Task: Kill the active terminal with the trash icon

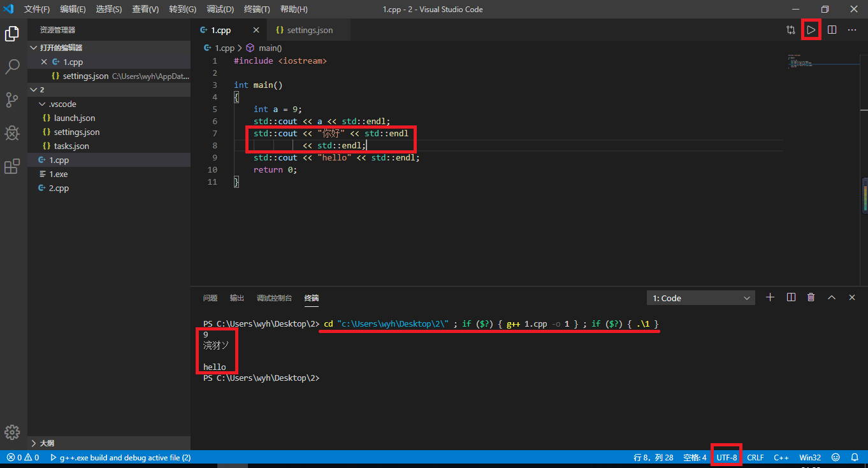Action: coord(811,297)
